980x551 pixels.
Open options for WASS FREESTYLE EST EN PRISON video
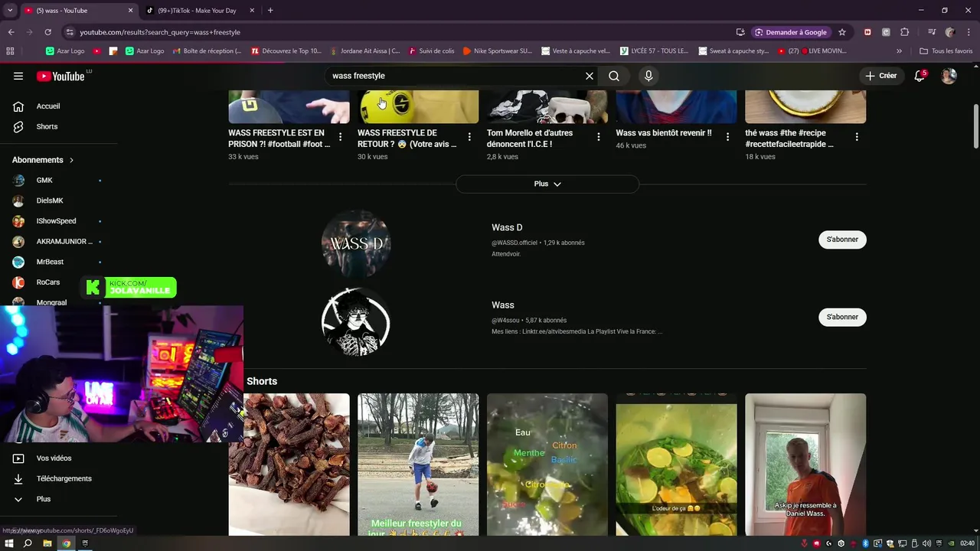340,136
